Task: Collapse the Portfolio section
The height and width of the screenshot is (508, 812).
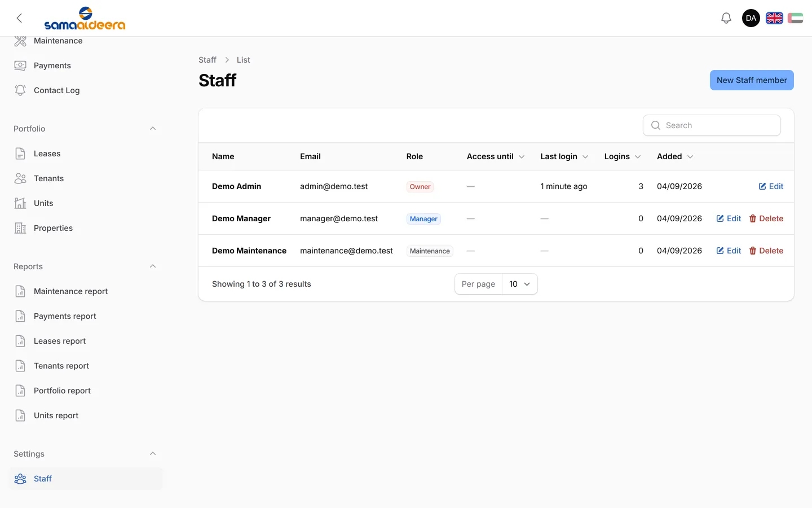Action: pyautogui.click(x=153, y=129)
